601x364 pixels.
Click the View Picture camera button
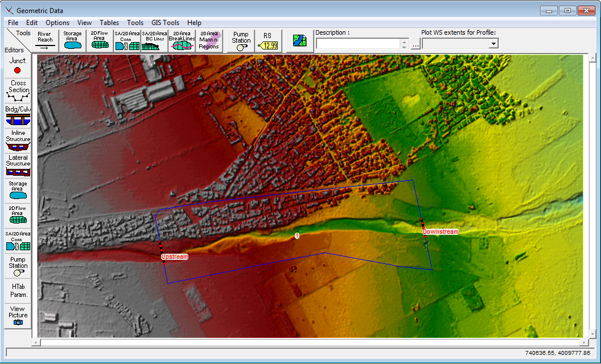18,316
